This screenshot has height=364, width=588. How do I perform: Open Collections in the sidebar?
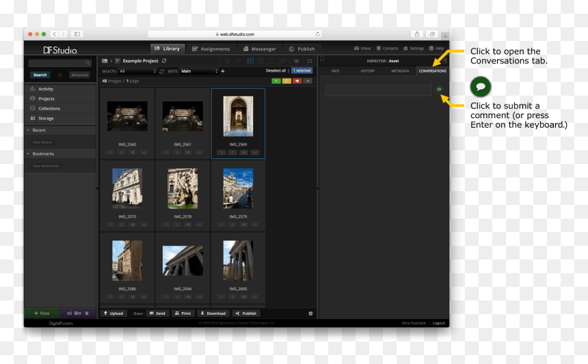pos(60,109)
